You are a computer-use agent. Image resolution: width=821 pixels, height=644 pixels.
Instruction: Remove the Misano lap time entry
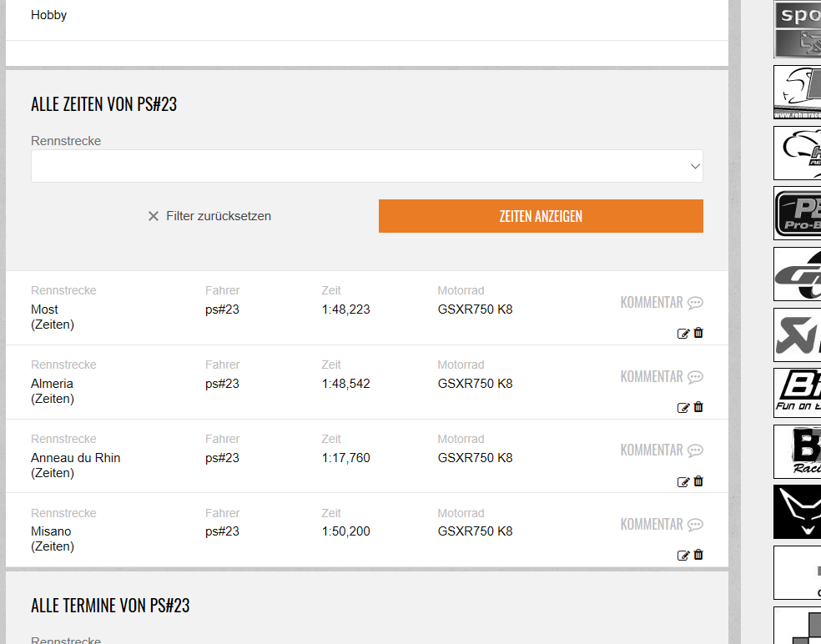point(698,555)
